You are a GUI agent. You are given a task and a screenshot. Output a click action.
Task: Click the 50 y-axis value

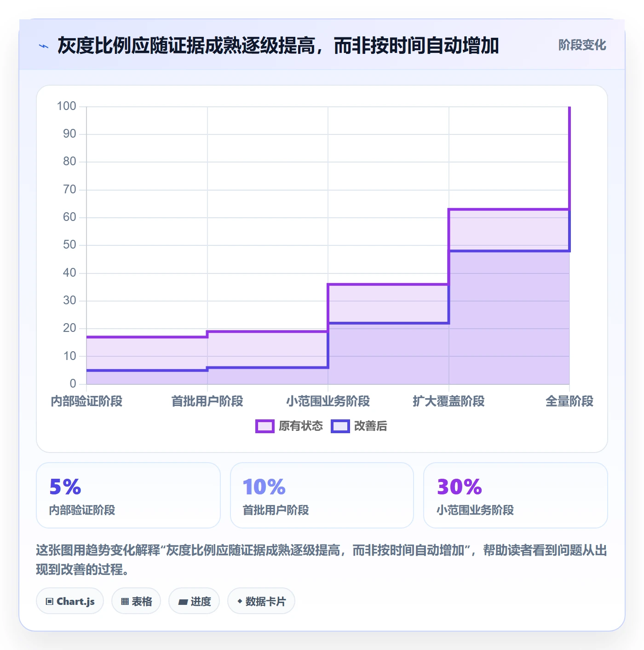[69, 245]
